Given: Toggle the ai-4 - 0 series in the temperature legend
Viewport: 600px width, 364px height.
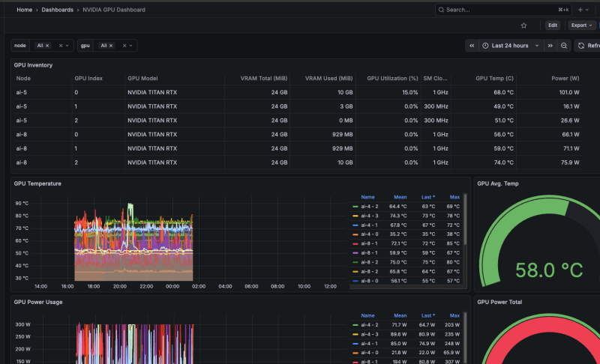Looking at the screenshot, I should 369,234.
